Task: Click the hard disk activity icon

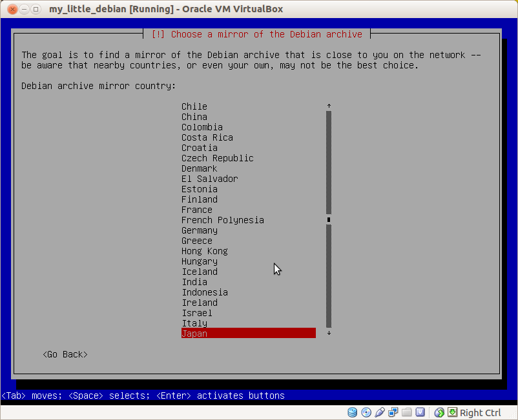Action: (353, 412)
